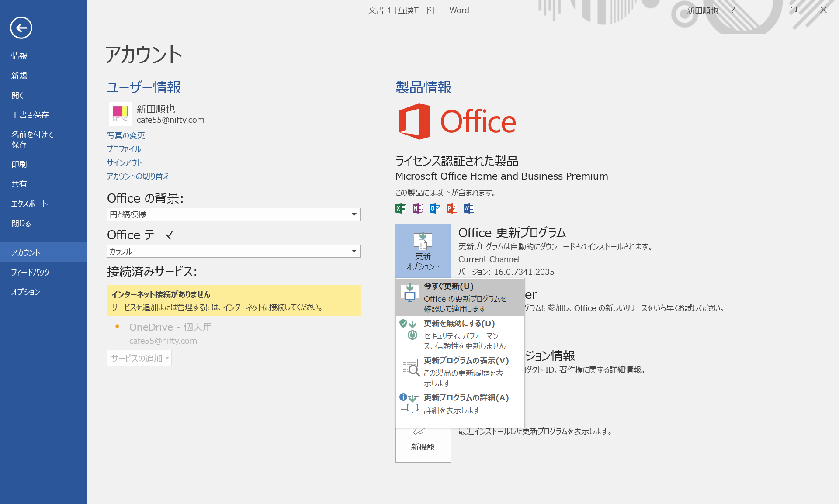Click the help question mark icon

coord(733,10)
